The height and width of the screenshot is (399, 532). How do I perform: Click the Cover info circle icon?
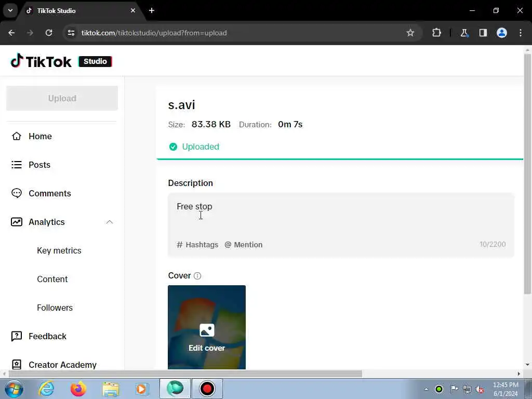(197, 276)
